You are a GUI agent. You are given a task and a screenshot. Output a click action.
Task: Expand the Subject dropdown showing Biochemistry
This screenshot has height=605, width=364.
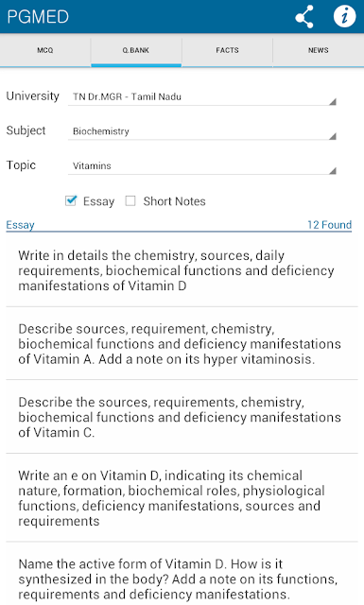(202, 131)
